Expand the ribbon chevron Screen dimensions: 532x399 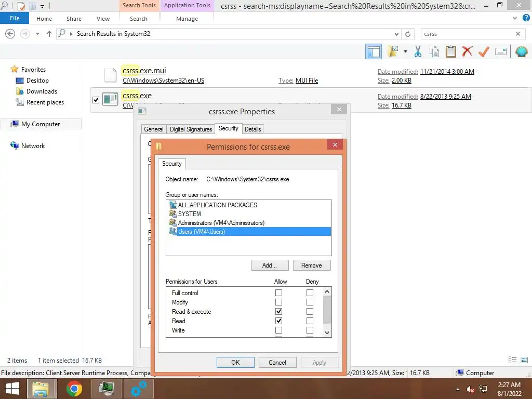pos(515,18)
